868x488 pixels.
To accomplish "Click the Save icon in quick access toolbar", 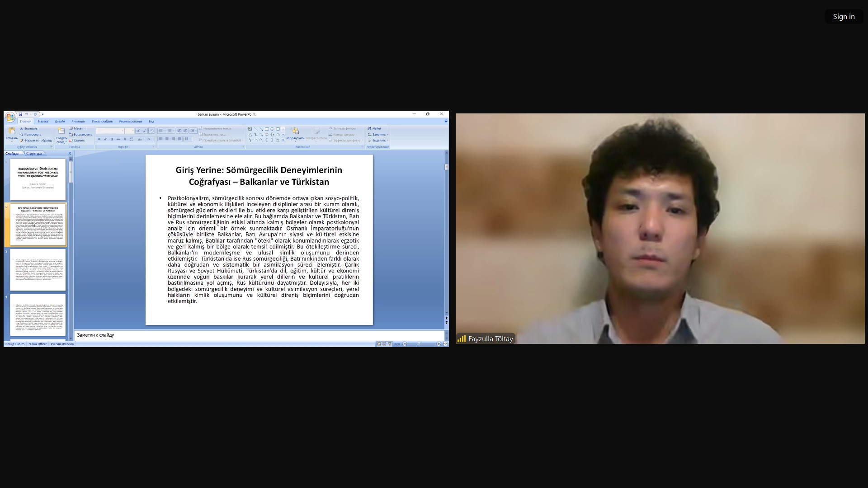I will point(20,114).
